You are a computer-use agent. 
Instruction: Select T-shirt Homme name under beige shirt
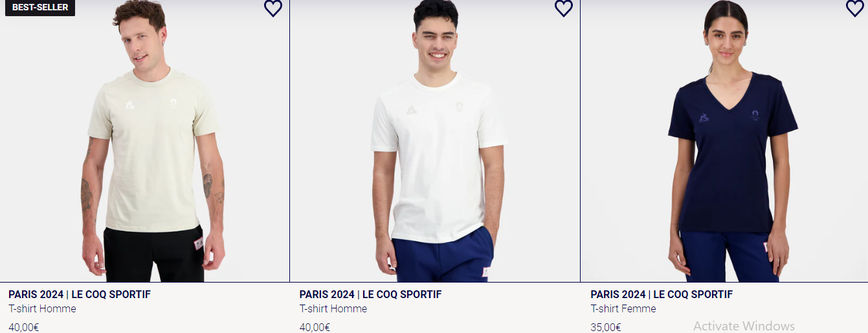click(x=42, y=309)
